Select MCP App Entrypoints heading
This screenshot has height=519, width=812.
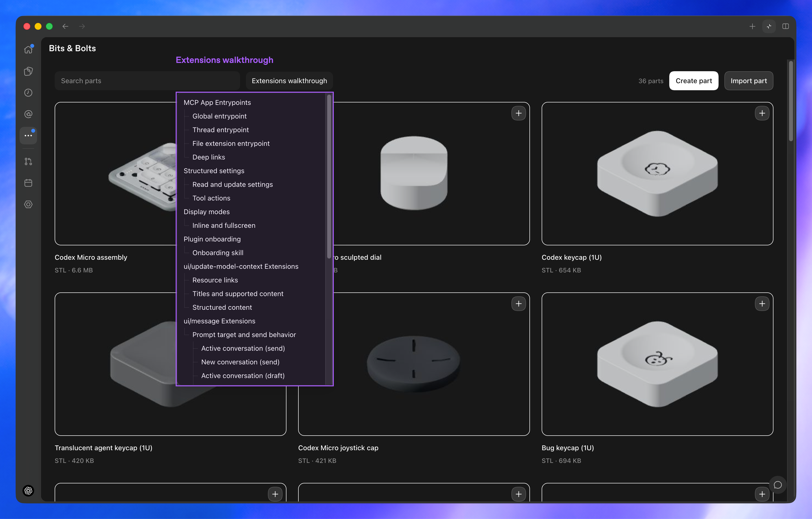click(x=217, y=102)
